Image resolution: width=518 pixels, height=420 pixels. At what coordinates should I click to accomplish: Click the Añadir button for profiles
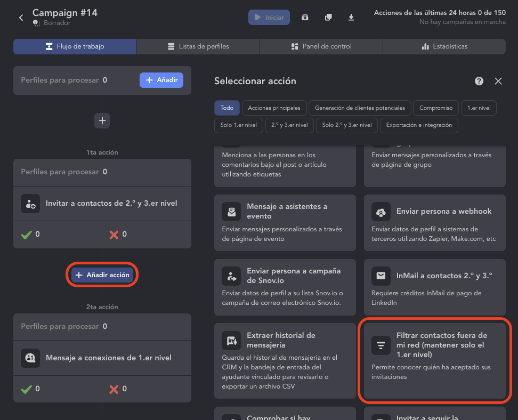point(161,80)
